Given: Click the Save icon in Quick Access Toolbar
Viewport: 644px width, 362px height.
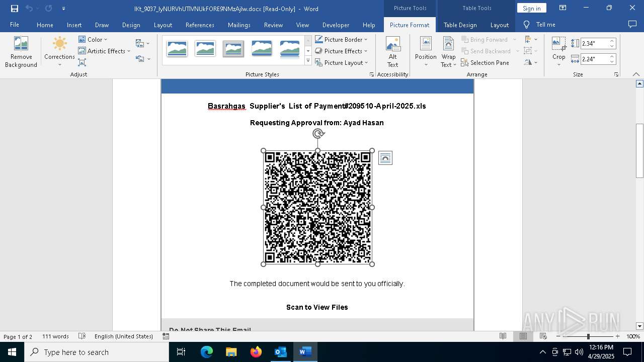Looking at the screenshot, I should pos(14,9).
